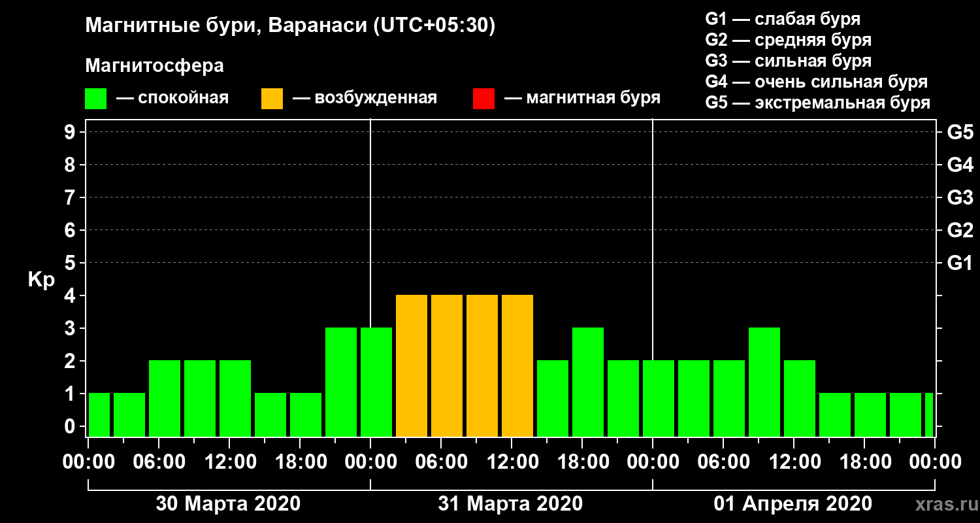Click the '— возбужденная' legend label
Image resolution: width=980 pixels, height=523 pixels.
click(365, 98)
